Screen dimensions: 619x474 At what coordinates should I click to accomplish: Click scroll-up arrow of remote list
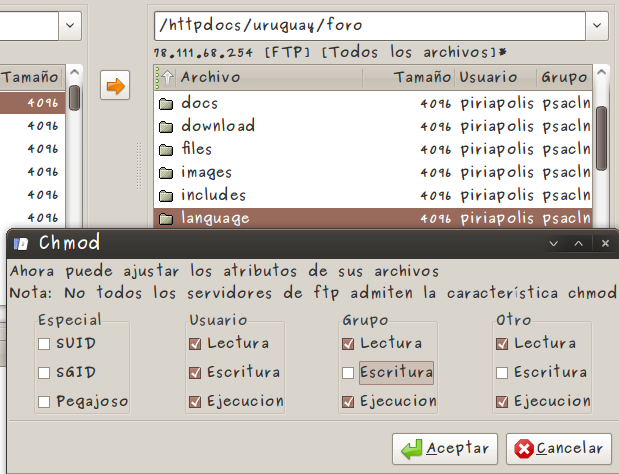tap(601, 72)
